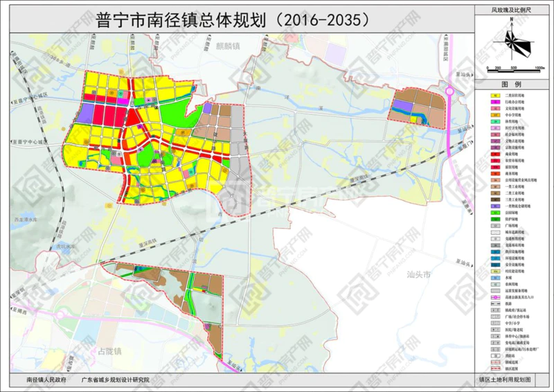
Task: Click the pink highway interchange circle
Action: pos(451,91)
